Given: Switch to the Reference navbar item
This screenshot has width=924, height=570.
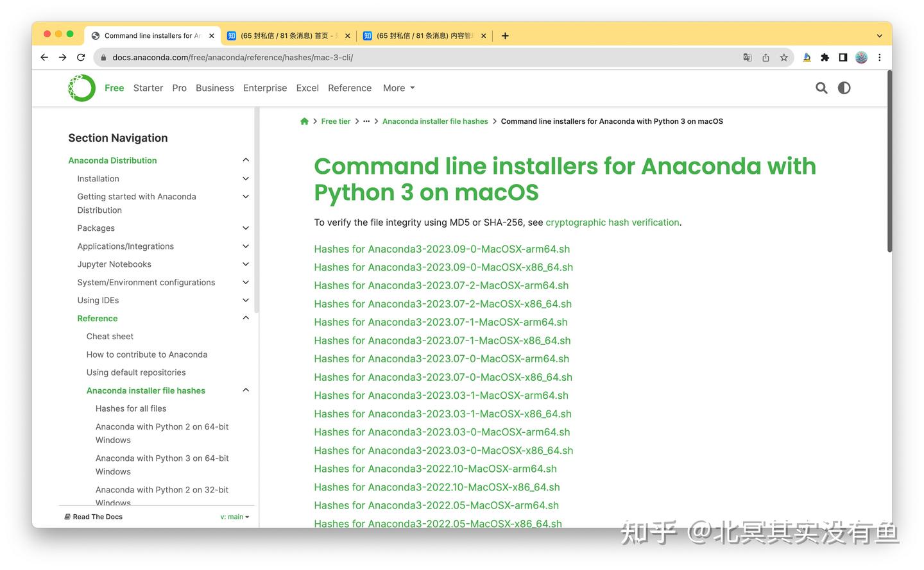Looking at the screenshot, I should (x=350, y=88).
